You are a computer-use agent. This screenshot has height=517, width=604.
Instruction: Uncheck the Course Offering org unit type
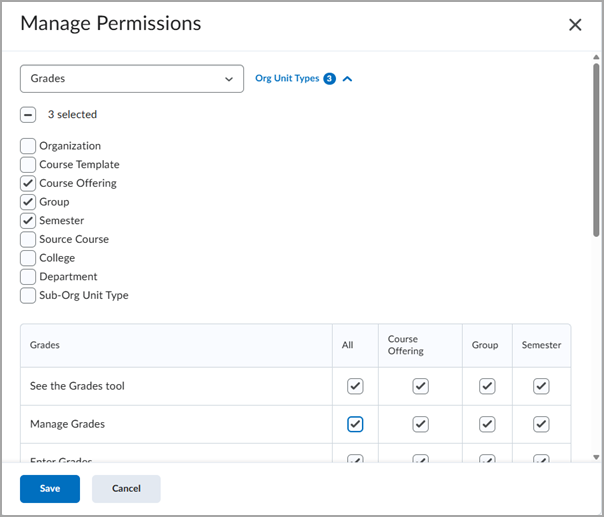click(28, 184)
